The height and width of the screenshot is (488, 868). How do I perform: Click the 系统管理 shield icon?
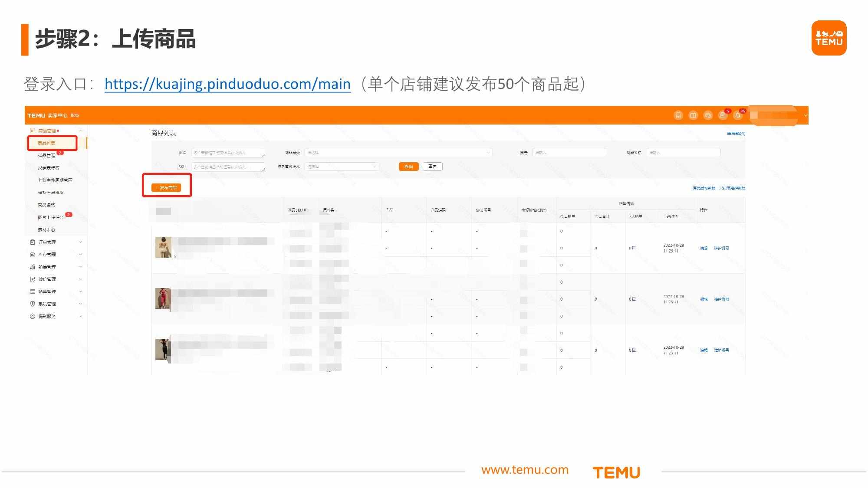coord(32,304)
